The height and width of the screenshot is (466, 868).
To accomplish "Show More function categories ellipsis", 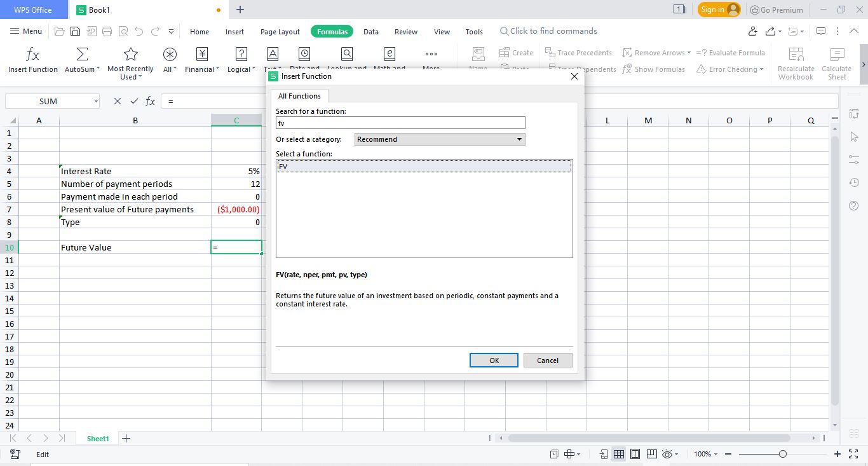I will [x=431, y=54].
